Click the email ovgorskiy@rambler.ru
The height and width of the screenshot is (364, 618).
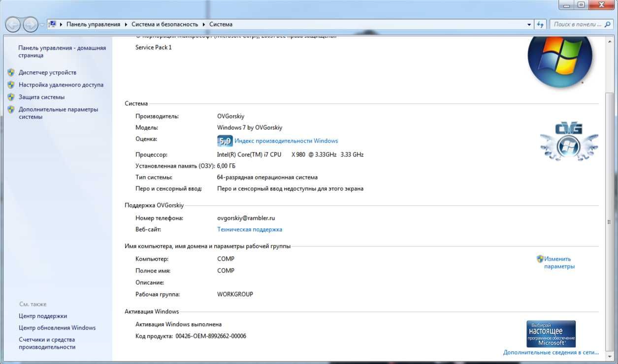coord(246,218)
